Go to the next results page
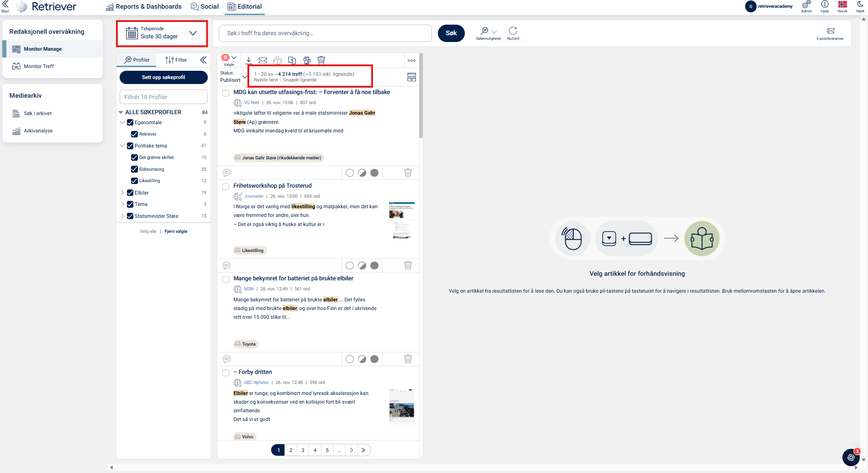 pos(352,450)
